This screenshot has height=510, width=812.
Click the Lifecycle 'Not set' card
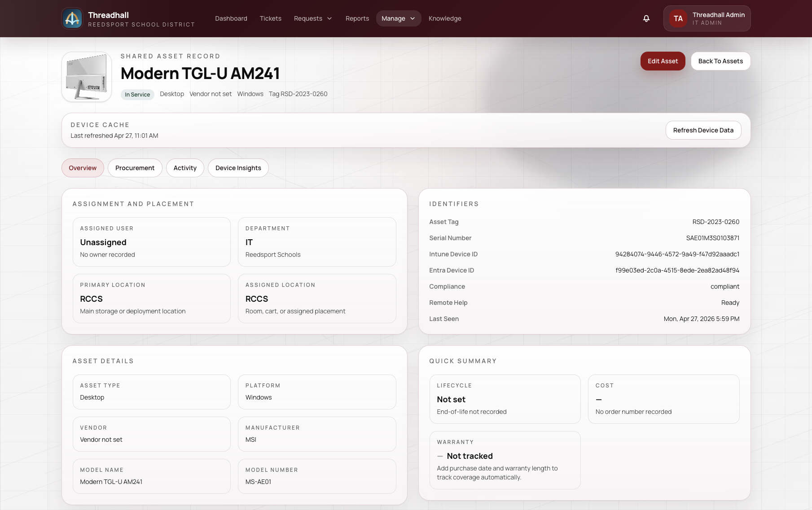[505, 399]
